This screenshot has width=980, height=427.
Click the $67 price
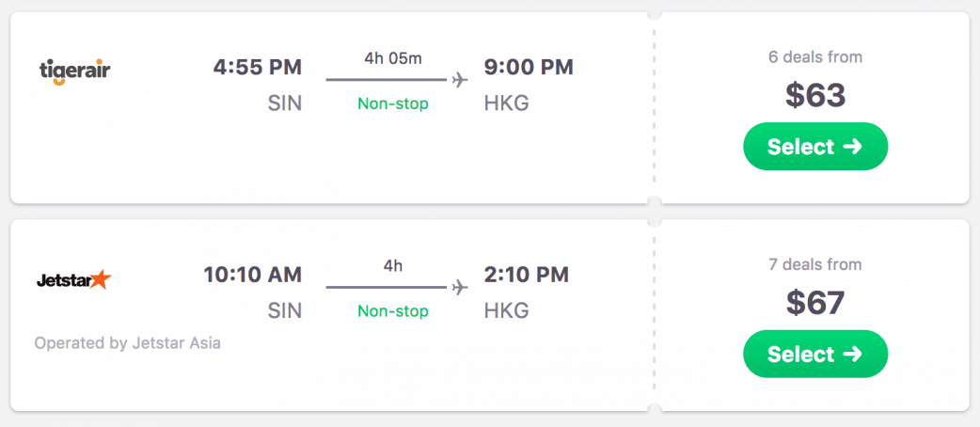814,303
